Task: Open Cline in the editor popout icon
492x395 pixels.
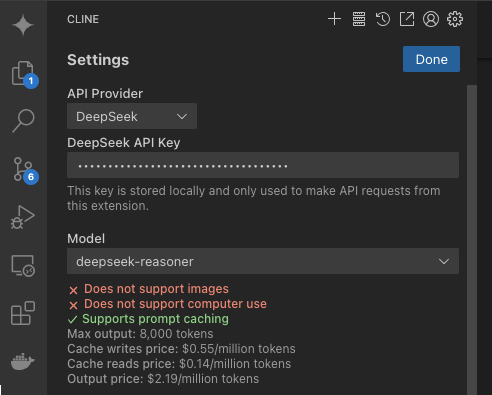Action: (407, 19)
